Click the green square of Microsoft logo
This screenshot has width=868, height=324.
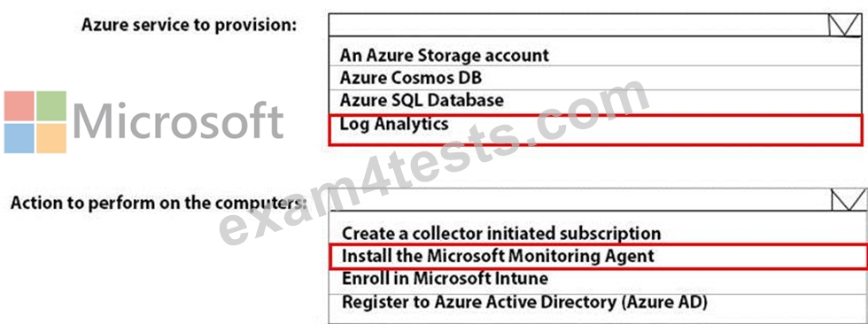tap(51, 106)
